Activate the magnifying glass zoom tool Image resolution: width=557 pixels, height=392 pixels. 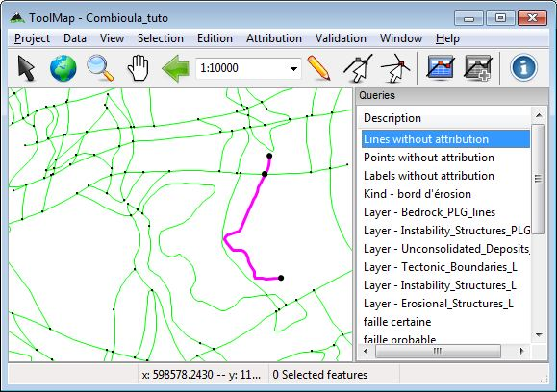coord(101,68)
